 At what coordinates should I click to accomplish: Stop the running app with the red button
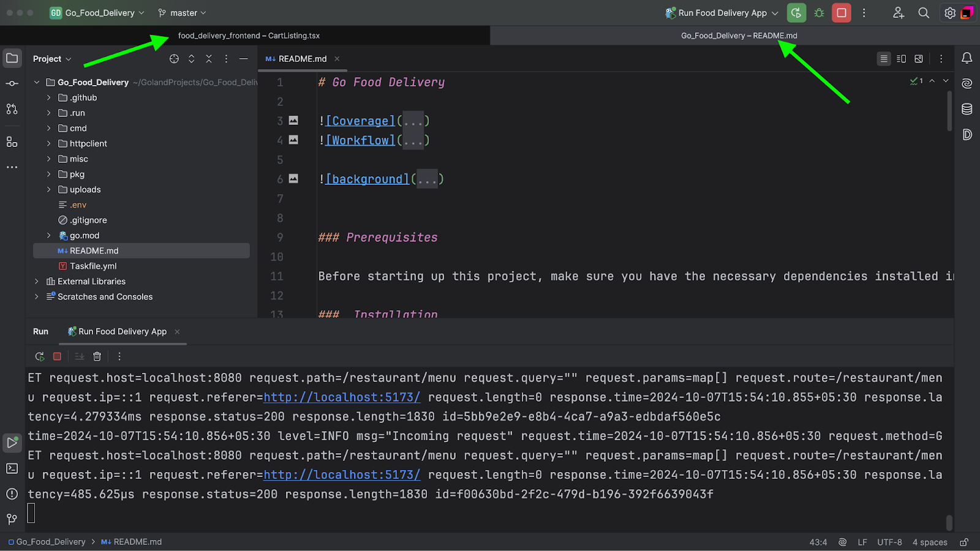[x=842, y=13]
